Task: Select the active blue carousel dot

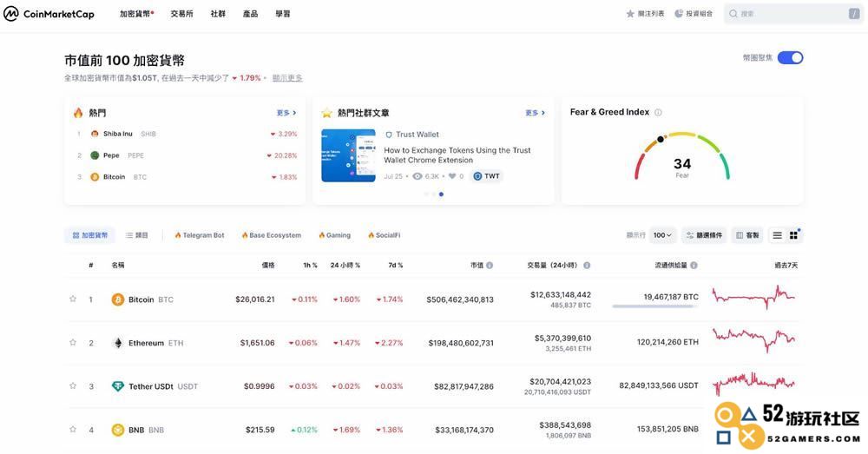Action: pyautogui.click(x=441, y=194)
